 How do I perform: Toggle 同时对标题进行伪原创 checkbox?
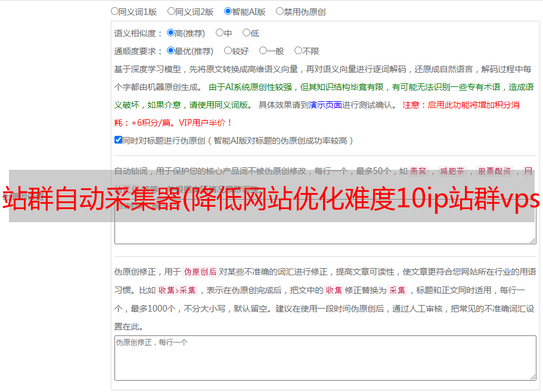pyautogui.click(x=118, y=140)
